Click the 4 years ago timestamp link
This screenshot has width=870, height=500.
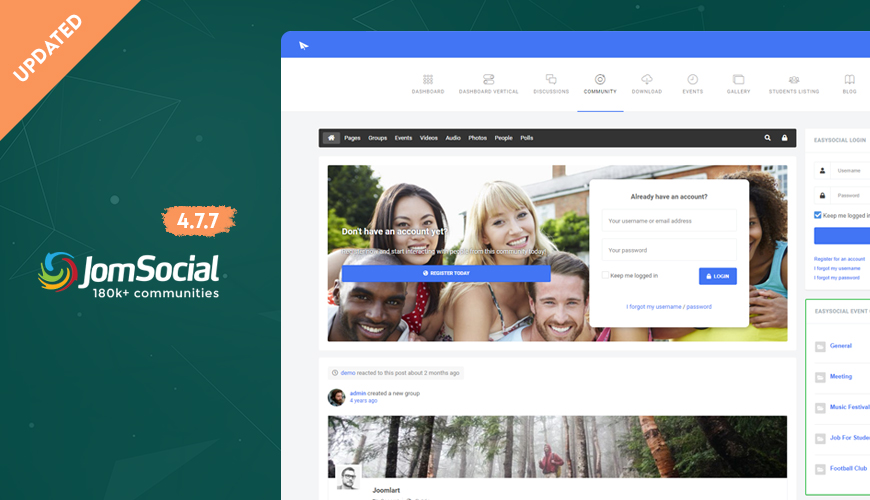click(x=363, y=400)
